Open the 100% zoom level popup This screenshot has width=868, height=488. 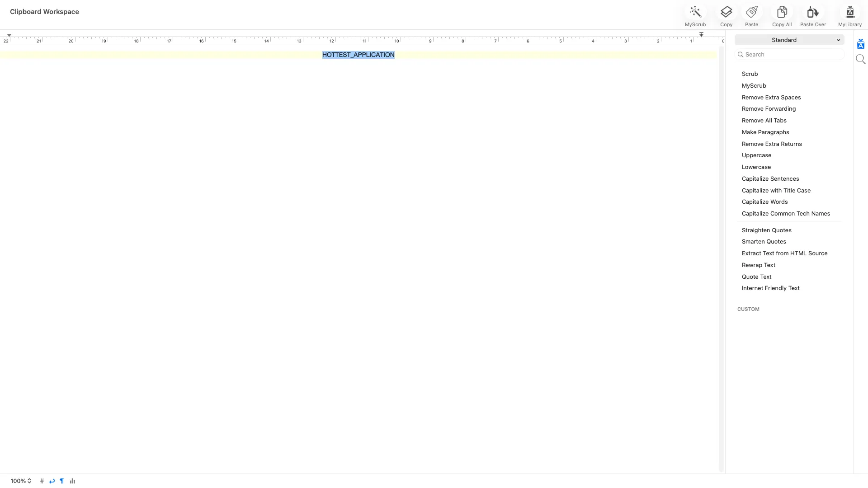tap(21, 481)
